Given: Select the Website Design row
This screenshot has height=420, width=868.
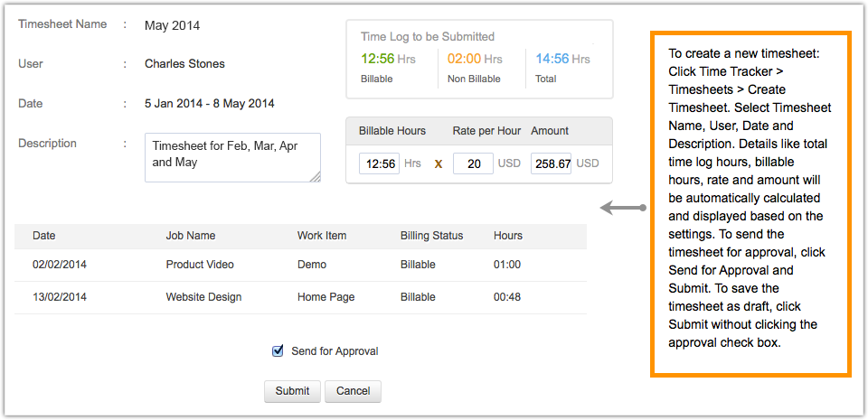Looking at the screenshot, I should pyautogui.click(x=203, y=297).
